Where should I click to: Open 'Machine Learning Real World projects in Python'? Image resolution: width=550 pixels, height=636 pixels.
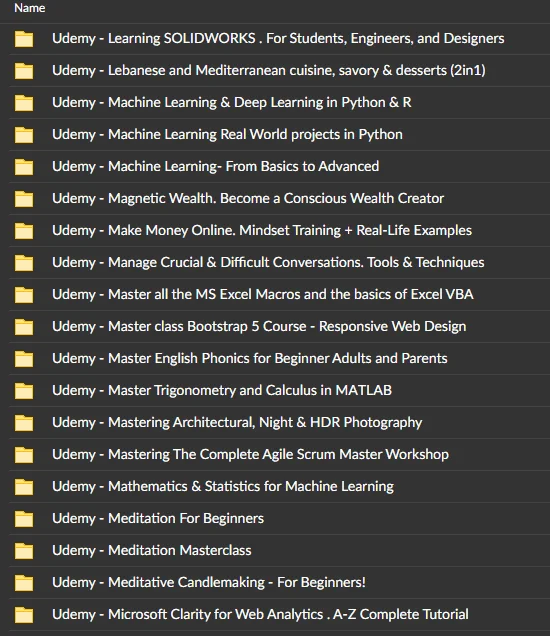tap(255, 135)
